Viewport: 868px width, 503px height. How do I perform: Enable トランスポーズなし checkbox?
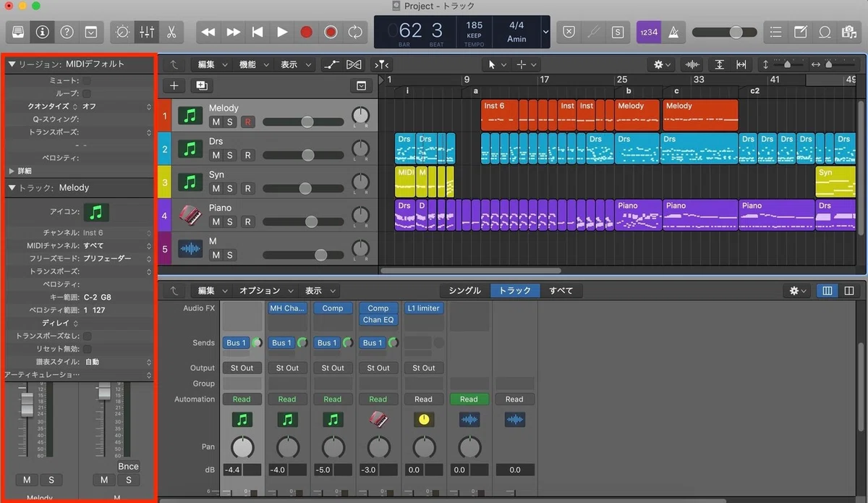(x=87, y=336)
